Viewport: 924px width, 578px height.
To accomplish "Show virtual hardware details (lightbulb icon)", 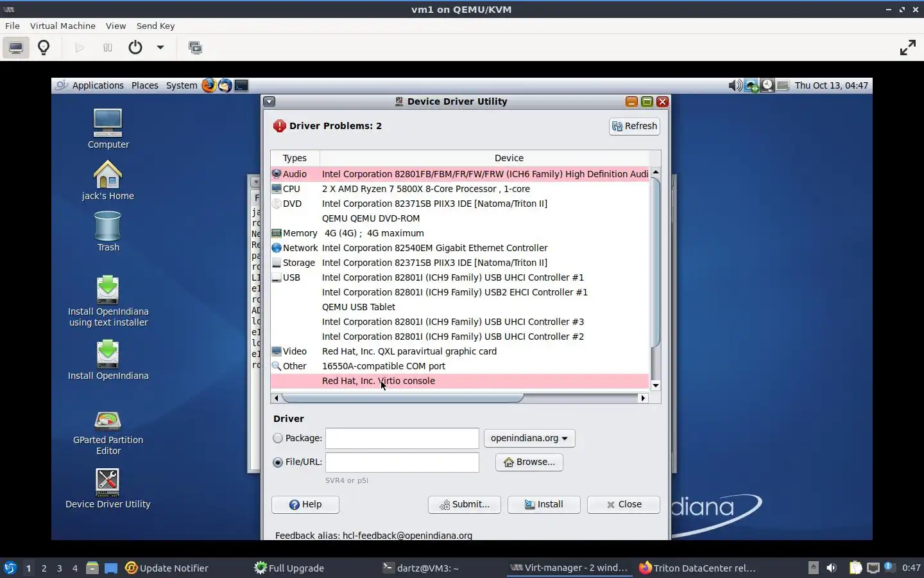I will pos(44,48).
